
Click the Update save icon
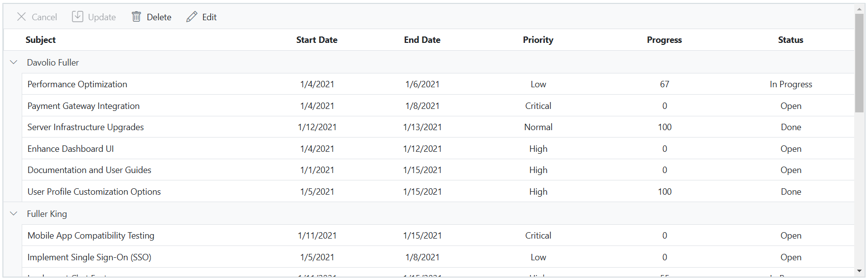pos(77,17)
